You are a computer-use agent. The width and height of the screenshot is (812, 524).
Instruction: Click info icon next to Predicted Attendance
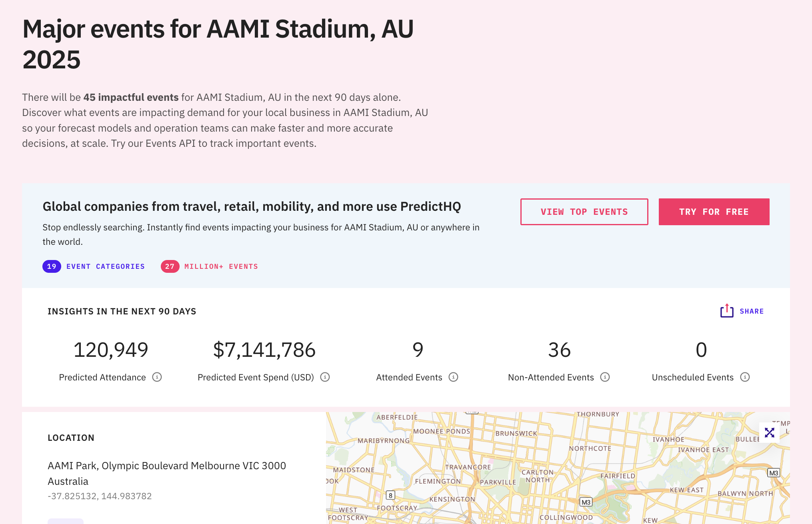[x=157, y=377]
